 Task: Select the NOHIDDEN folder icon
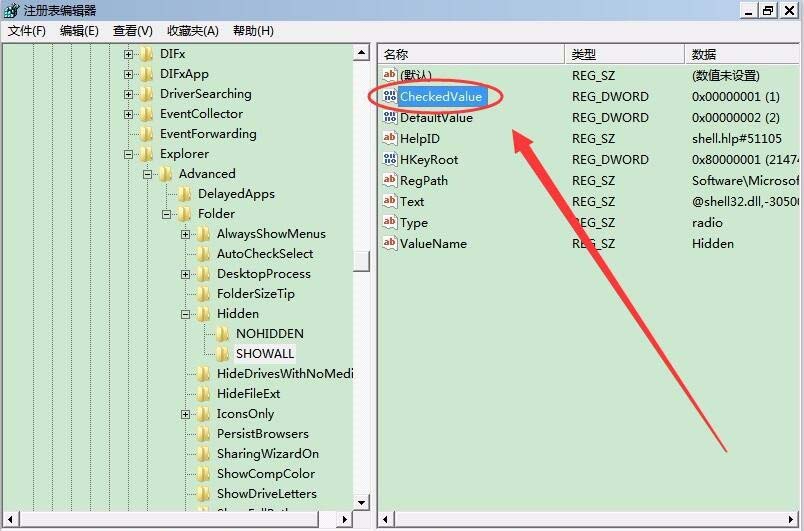pos(223,334)
